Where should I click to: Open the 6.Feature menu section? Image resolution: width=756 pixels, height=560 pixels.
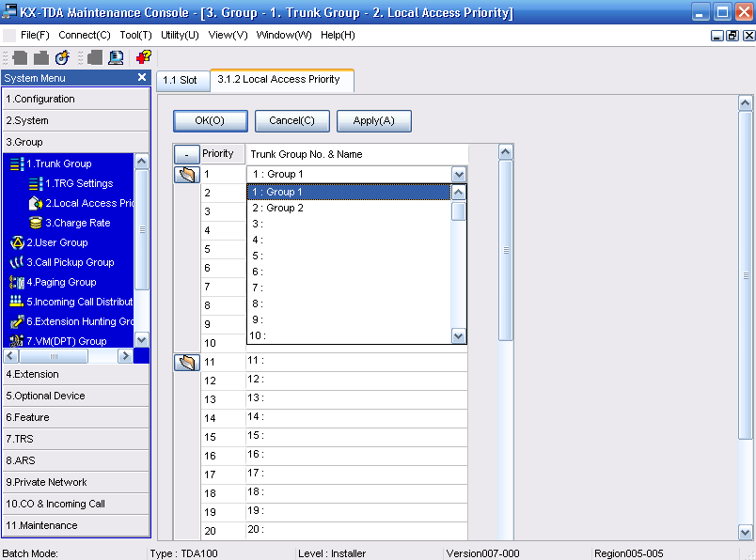pyautogui.click(x=76, y=418)
